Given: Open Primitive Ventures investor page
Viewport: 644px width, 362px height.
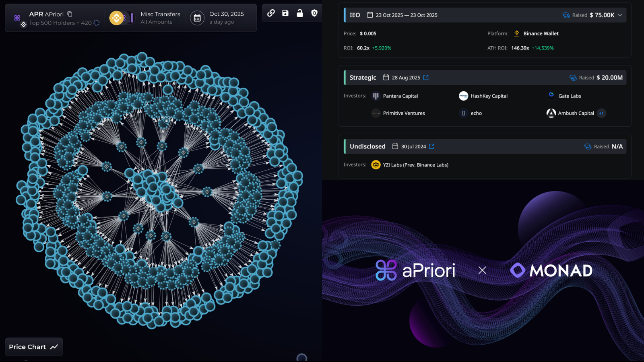Looking at the screenshot, I should (x=404, y=113).
